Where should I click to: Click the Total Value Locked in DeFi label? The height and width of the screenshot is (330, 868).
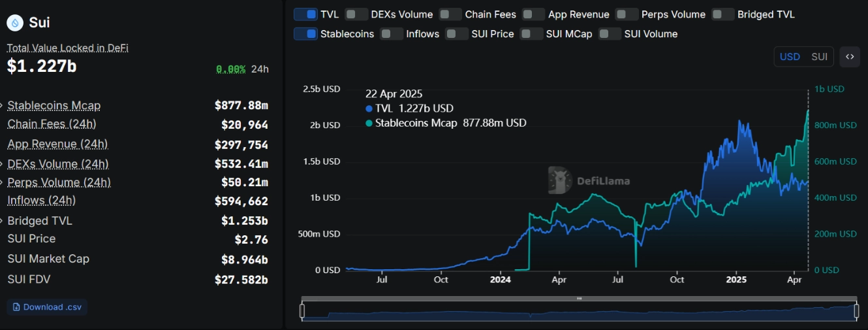[x=68, y=48]
